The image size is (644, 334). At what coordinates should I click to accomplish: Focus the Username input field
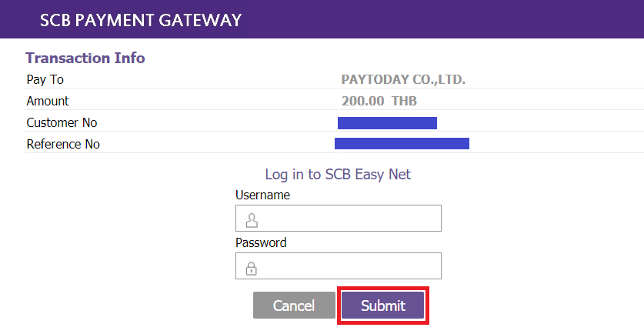coord(339,218)
